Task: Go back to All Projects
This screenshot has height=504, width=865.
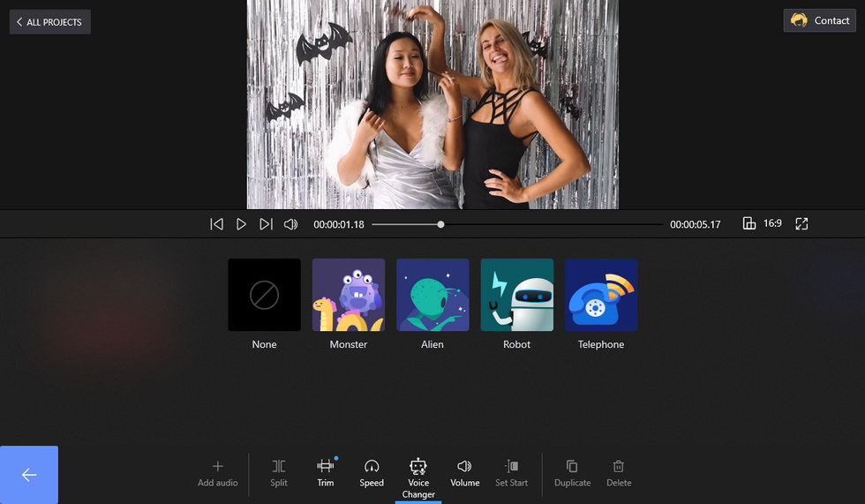Action: pyautogui.click(x=49, y=22)
